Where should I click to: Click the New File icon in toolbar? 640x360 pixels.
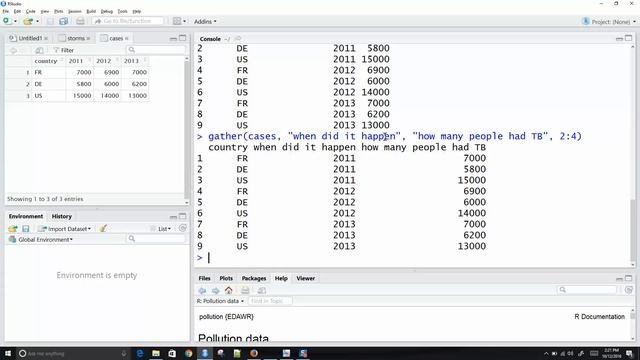[7, 21]
